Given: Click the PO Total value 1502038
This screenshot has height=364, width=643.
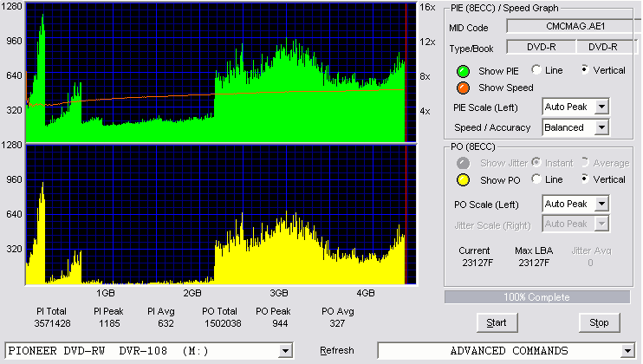Looking at the screenshot, I should [223, 324].
